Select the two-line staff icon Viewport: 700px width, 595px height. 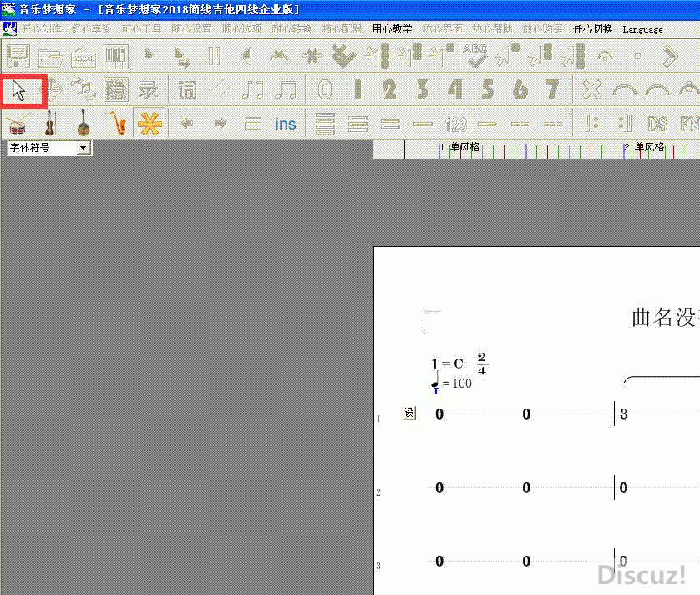(x=390, y=124)
